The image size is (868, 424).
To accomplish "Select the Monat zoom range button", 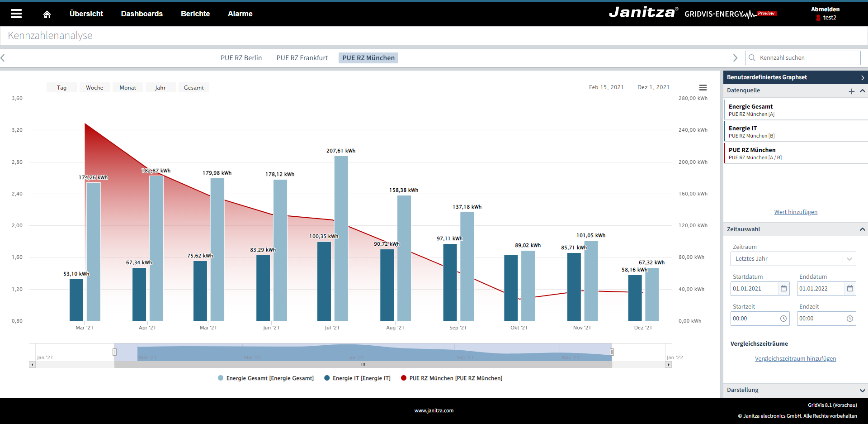I will pyautogui.click(x=127, y=88).
